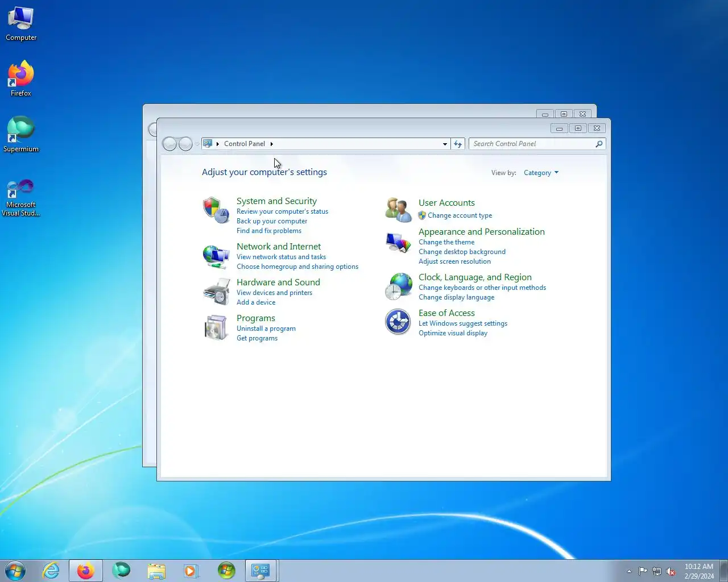
Task: Open the Windows Start menu
Action: point(15,571)
